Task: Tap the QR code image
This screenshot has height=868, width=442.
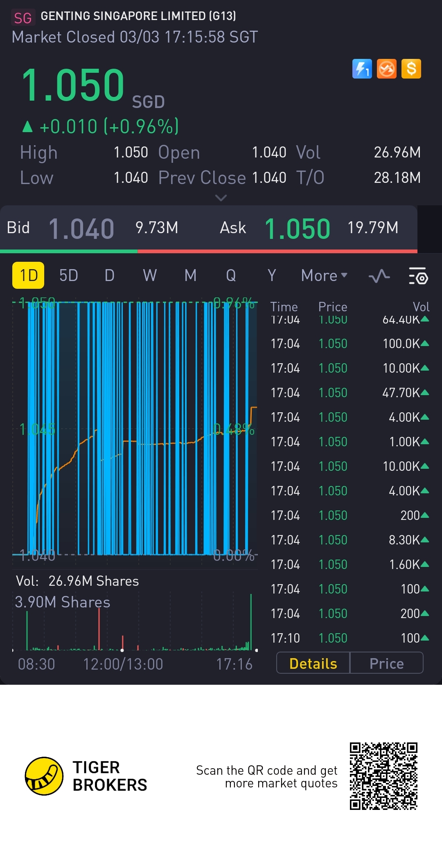Action: [x=383, y=776]
